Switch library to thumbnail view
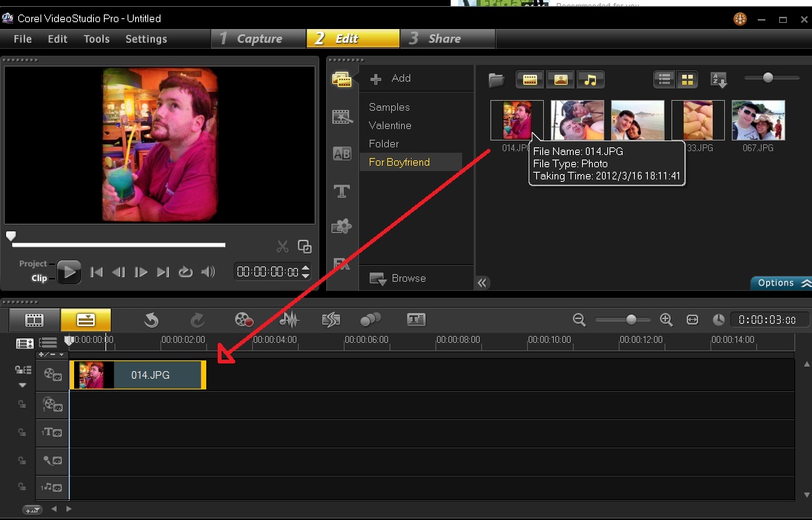 (687, 79)
